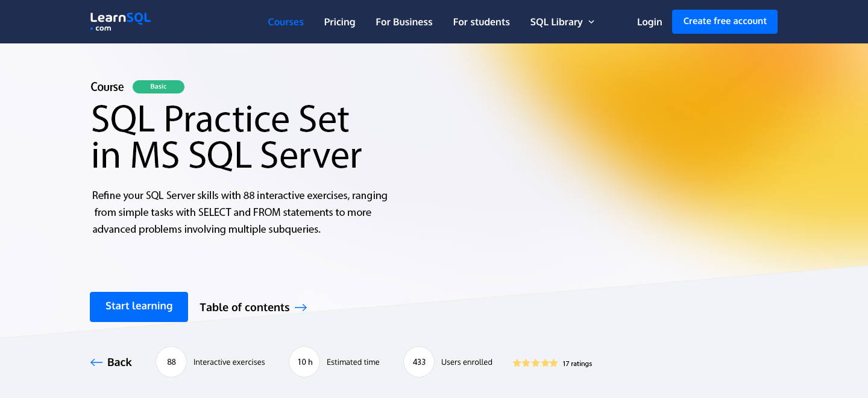The width and height of the screenshot is (868, 398).
Task: Click the Login link
Action: pyautogui.click(x=649, y=22)
